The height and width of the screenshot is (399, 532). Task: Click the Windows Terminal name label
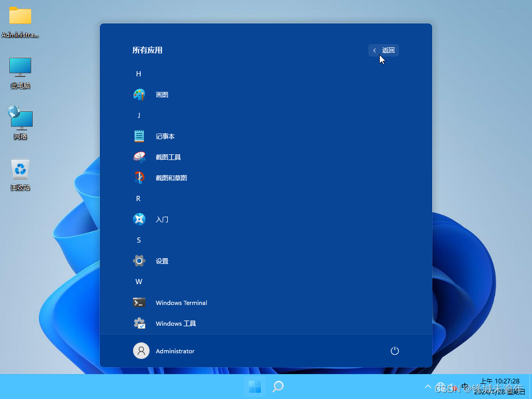point(181,303)
